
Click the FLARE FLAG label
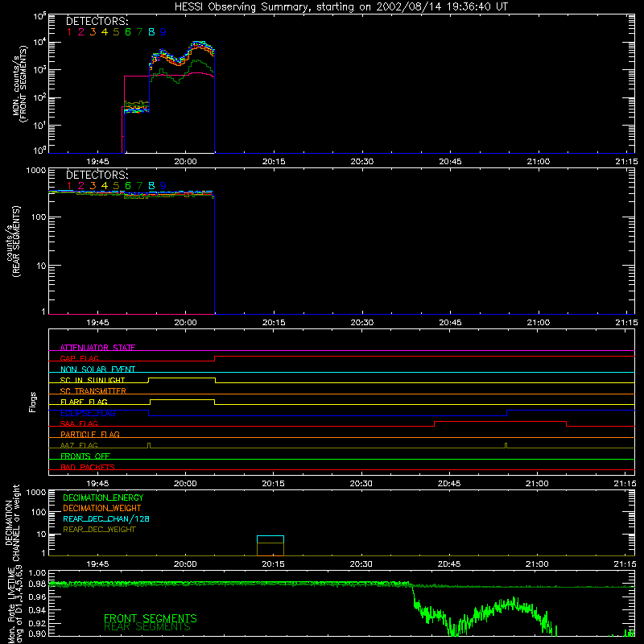pos(84,402)
